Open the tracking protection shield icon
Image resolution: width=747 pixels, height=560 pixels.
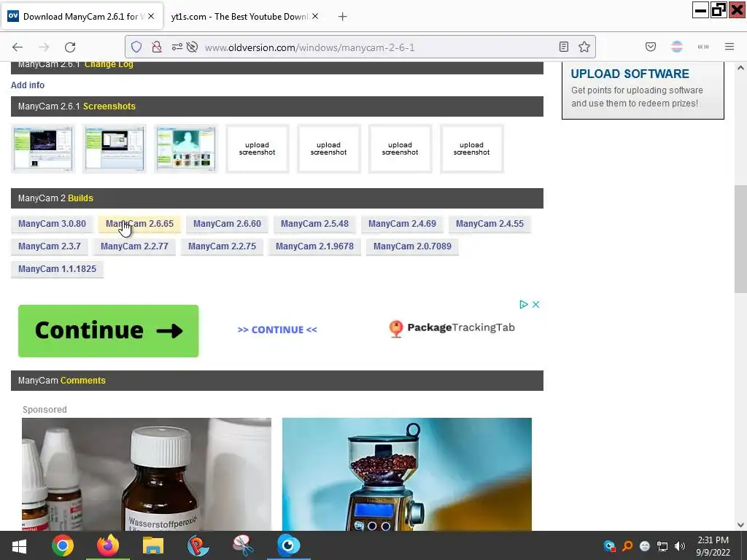[136, 47]
